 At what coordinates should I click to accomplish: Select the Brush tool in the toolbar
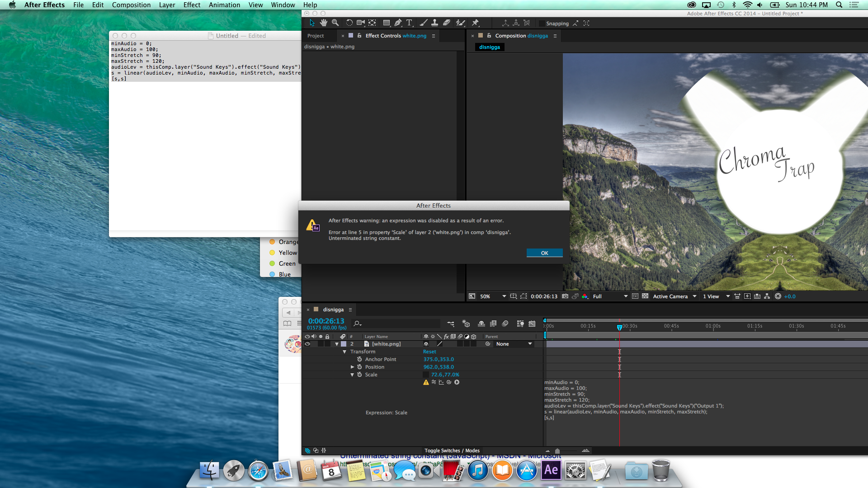(424, 23)
